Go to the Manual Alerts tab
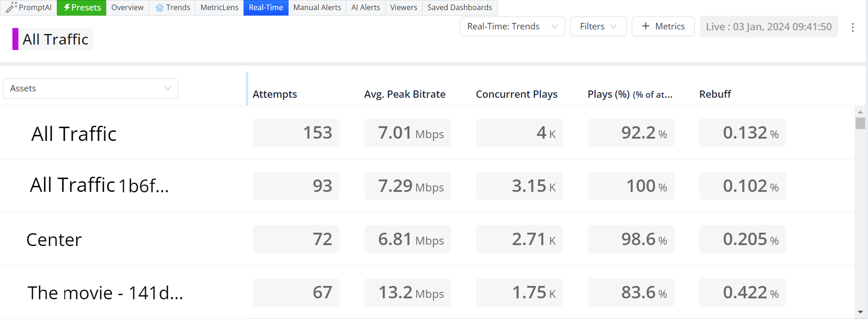This screenshot has height=319, width=868. (317, 8)
